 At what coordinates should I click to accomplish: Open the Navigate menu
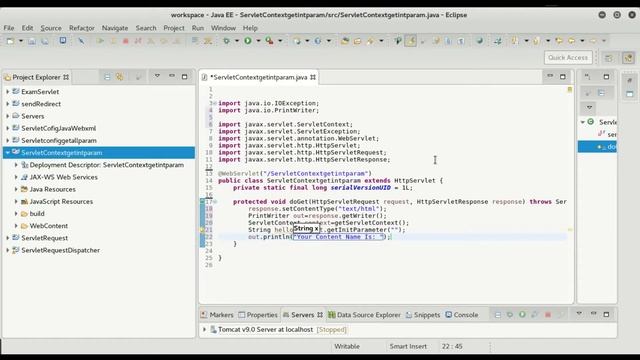[115, 28]
